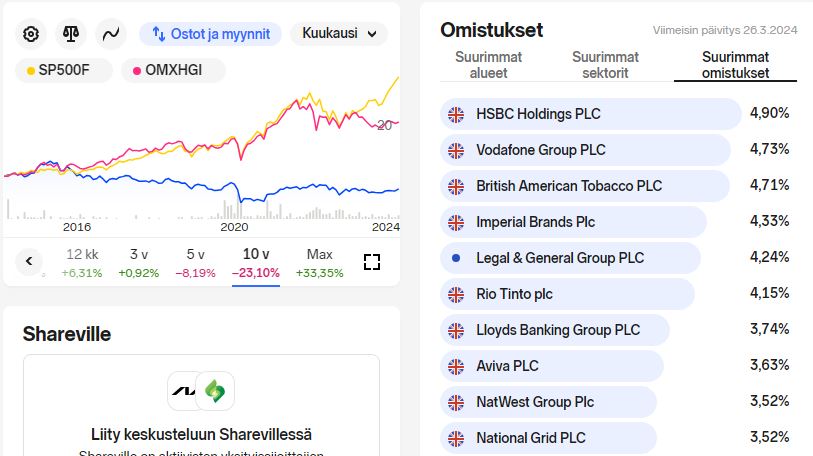
Task: Click the blue dot beside Legal & General
Action: click(456, 258)
